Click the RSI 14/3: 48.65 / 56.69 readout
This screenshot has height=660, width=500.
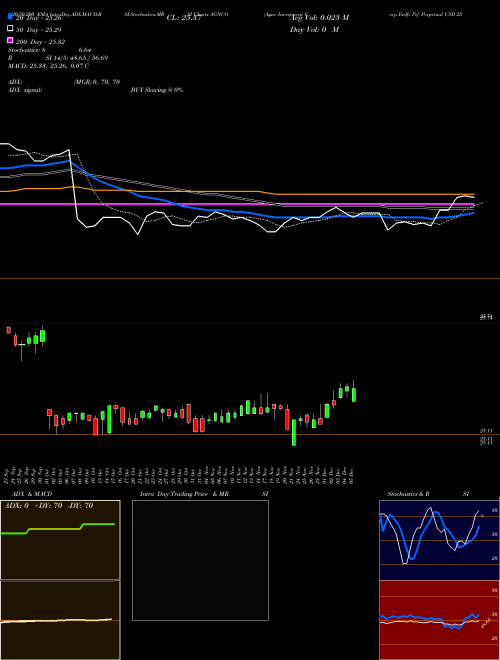[58, 58]
